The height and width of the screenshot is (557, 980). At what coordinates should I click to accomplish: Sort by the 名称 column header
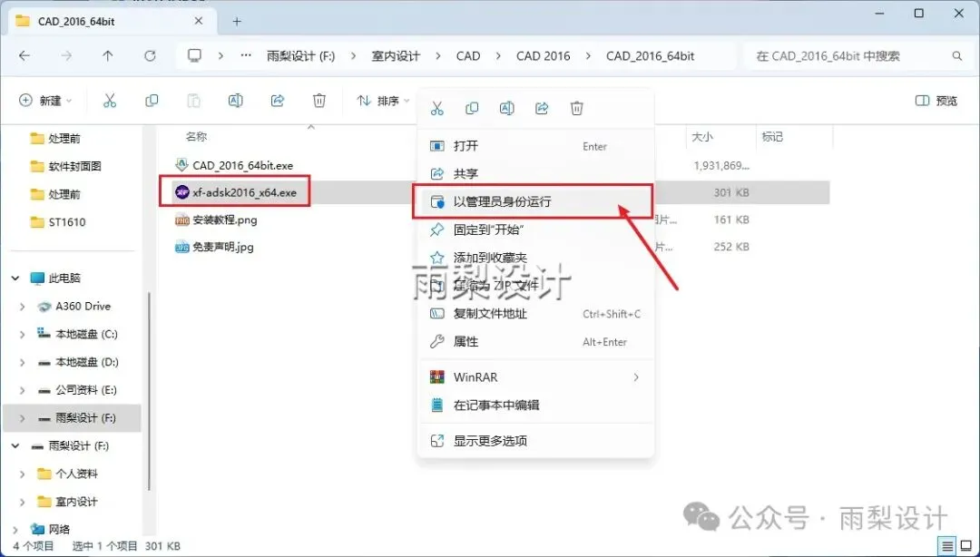click(x=196, y=136)
